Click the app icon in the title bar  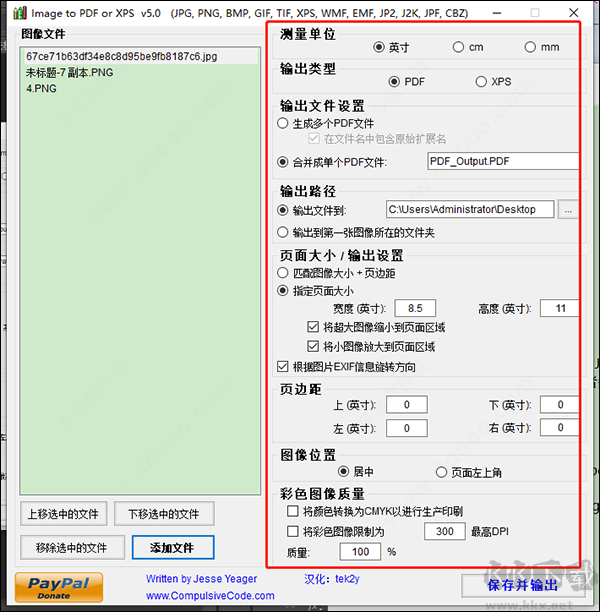[20, 13]
